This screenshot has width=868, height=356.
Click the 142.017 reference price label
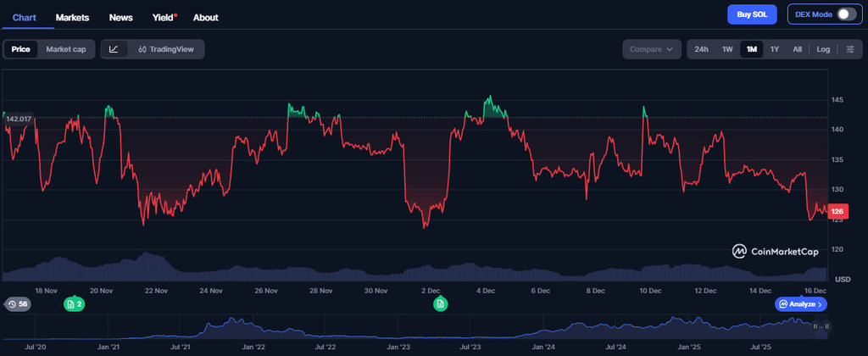click(18, 119)
